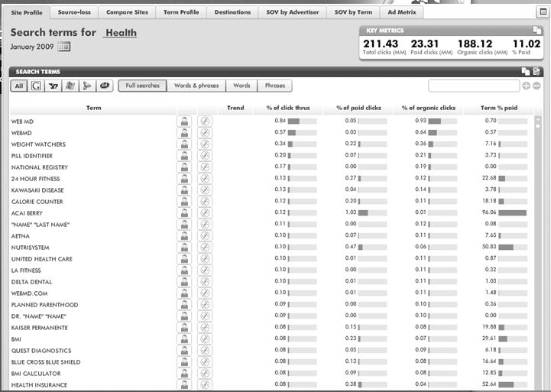Viewport: 551px width, 392px height.
Task: Sort by % of click thrus
Action: coord(288,108)
